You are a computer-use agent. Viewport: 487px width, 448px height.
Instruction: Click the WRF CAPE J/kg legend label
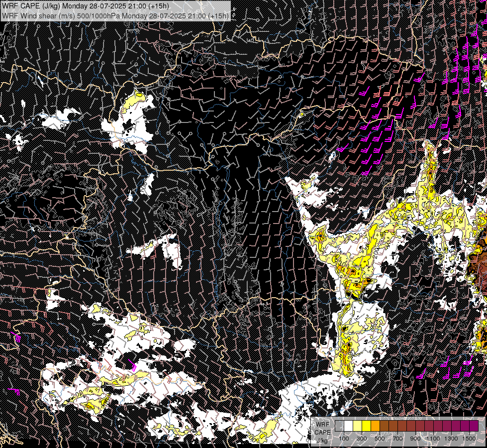[x=323, y=433]
